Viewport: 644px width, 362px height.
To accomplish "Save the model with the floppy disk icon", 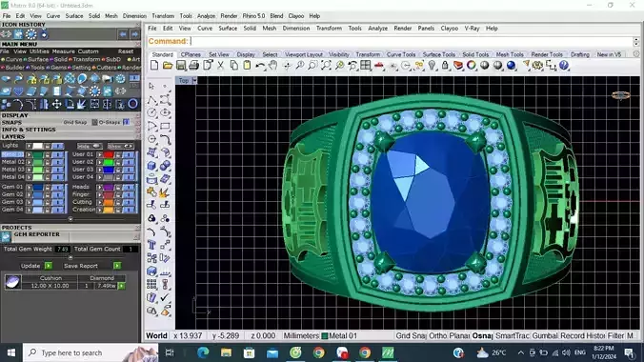I will [181, 66].
